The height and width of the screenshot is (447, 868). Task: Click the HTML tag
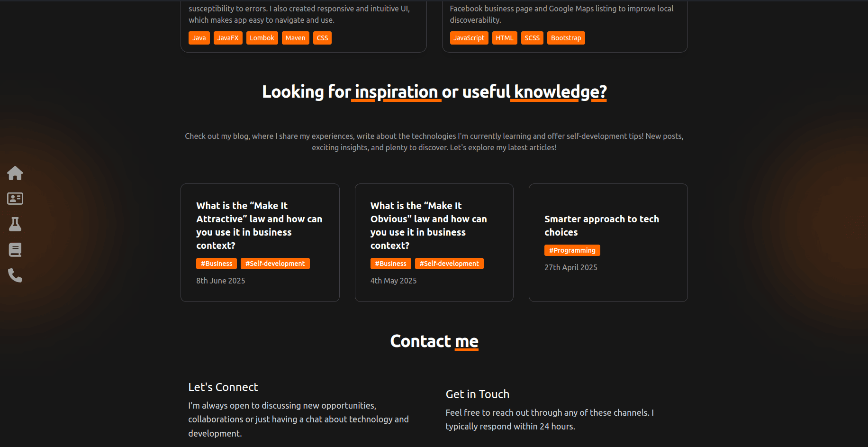[505, 38]
